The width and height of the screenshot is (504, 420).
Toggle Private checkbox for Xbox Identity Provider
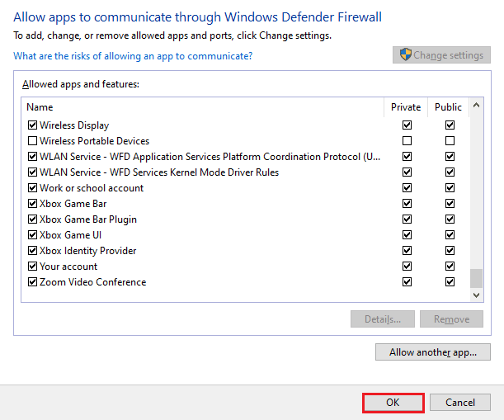coord(407,251)
